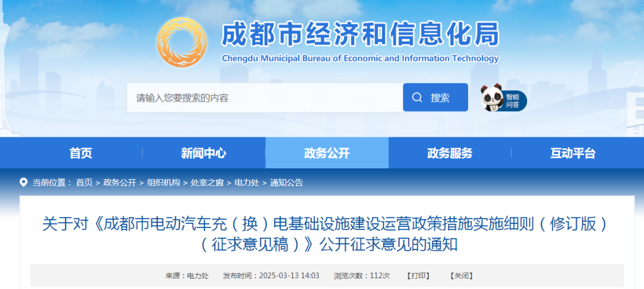Image resolution: width=644 pixels, height=289 pixels.
Task: Click 电力处 in the breadcrumb path
Action: pyautogui.click(x=246, y=183)
